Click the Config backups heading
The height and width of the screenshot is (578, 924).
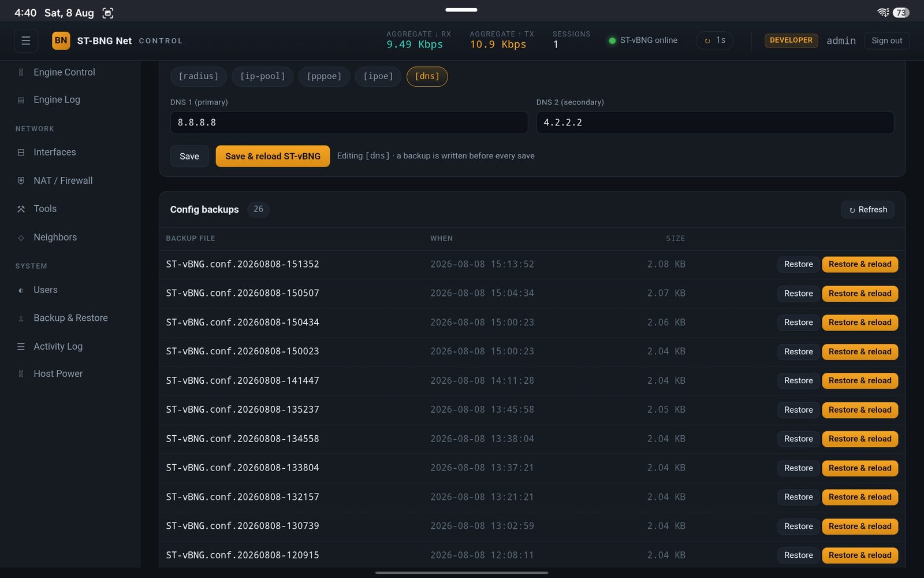pos(204,209)
